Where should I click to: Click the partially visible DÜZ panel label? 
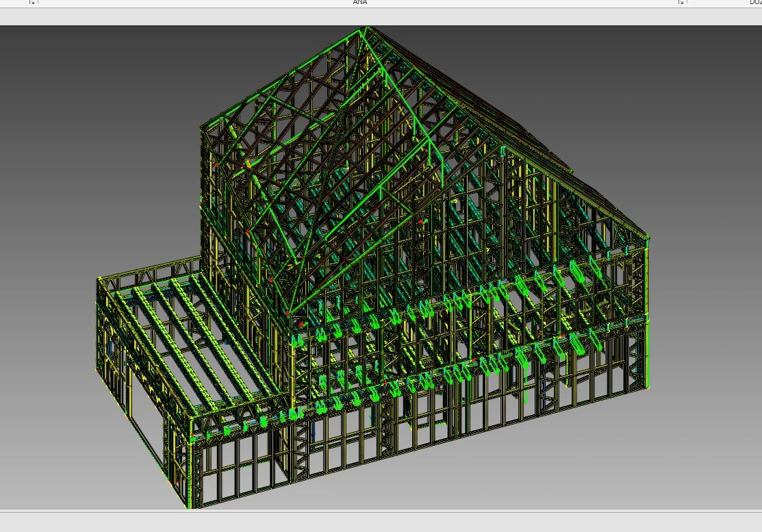(755, 3)
